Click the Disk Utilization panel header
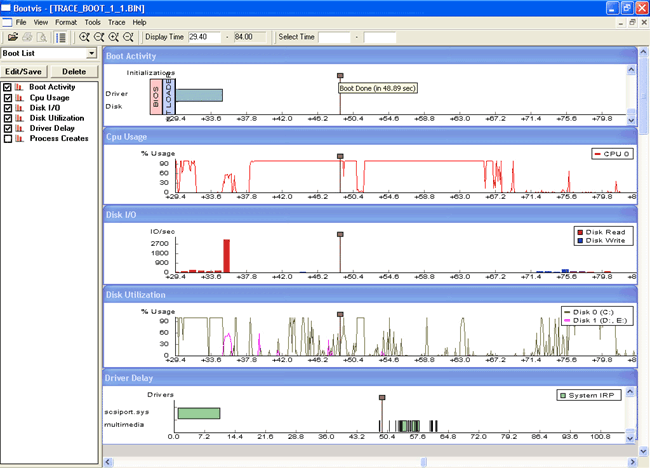This screenshot has width=650, height=468. click(370, 295)
